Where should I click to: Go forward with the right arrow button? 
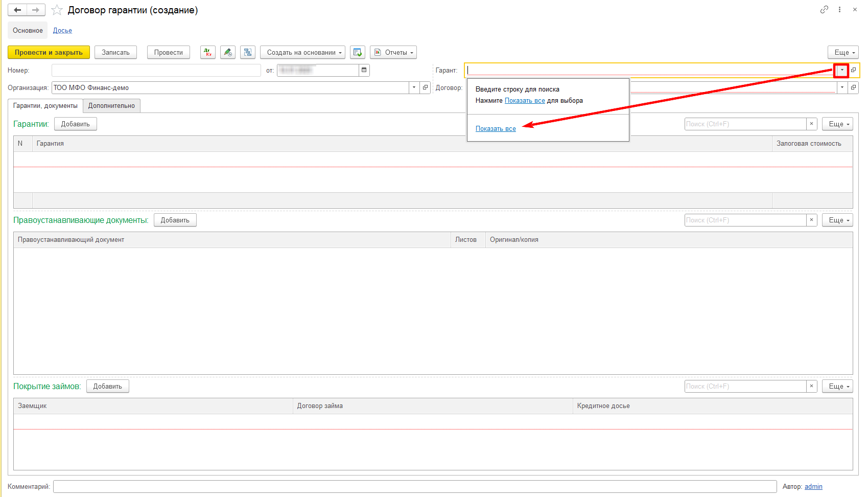36,10
